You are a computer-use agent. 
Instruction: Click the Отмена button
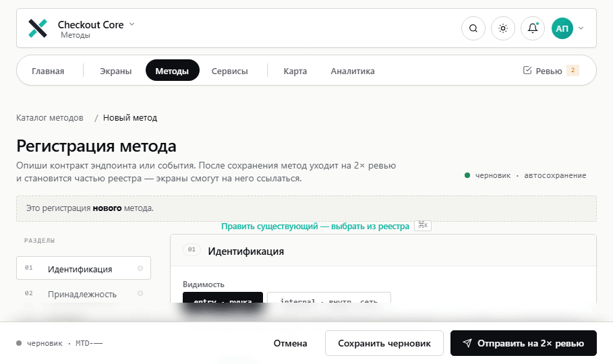tap(290, 343)
